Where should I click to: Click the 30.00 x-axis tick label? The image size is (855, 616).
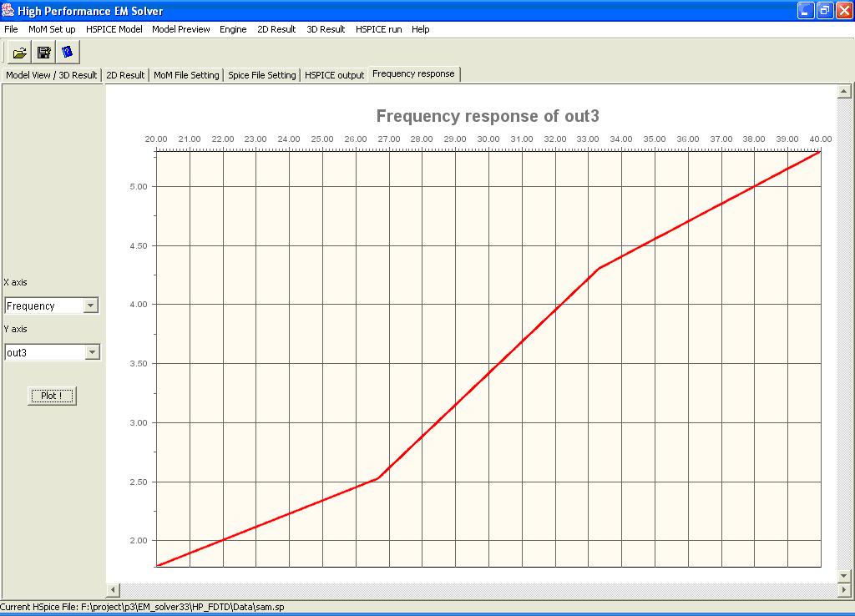tap(488, 139)
